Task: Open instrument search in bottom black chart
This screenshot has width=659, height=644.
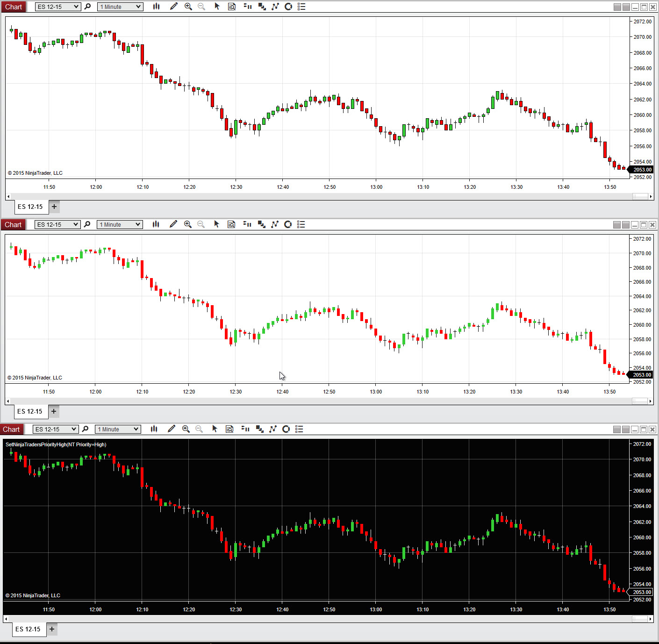Action: point(85,429)
